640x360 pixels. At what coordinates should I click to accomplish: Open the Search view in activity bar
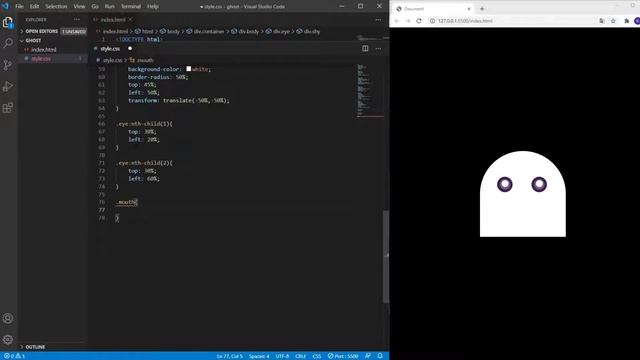[8, 43]
